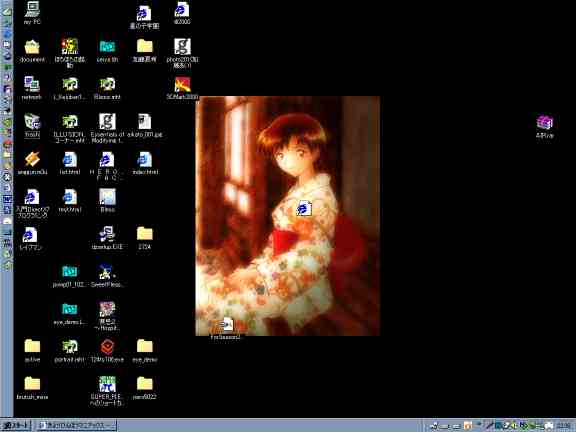Click the Start button on the taskbar
The width and height of the screenshot is (576, 432).
[x=16, y=426]
